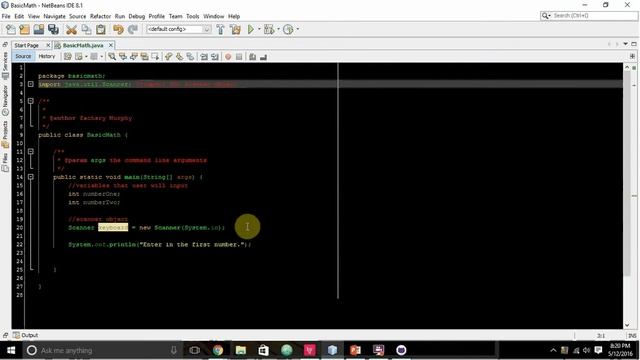Open the Tools menu
This screenshot has width=640, height=360.
point(193,16)
